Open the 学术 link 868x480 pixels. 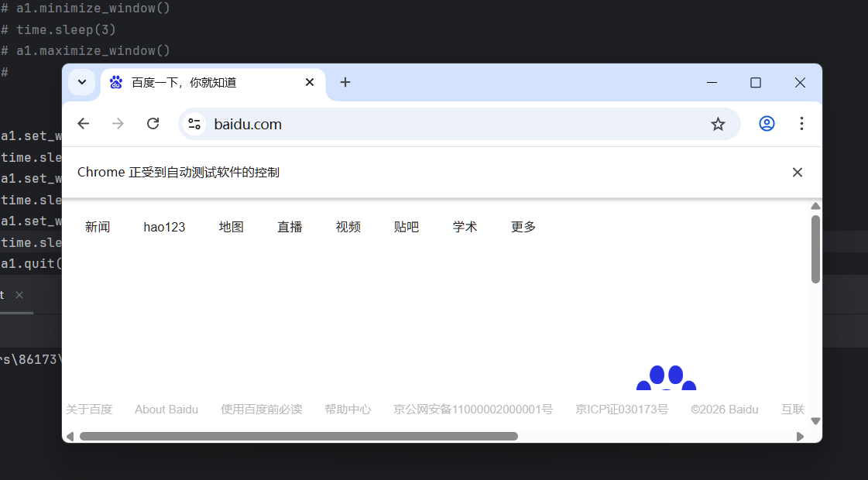[x=465, y=227]
